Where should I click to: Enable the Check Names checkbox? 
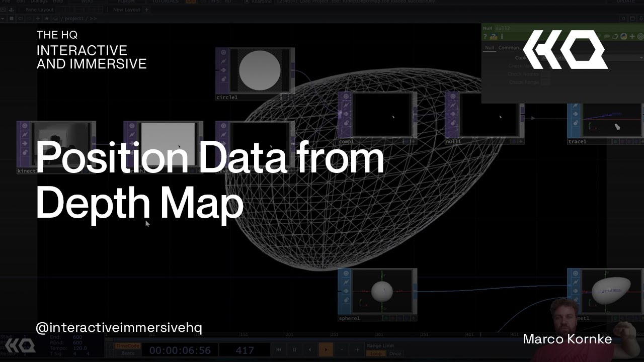pyautogui.click(x=545, y=74)
